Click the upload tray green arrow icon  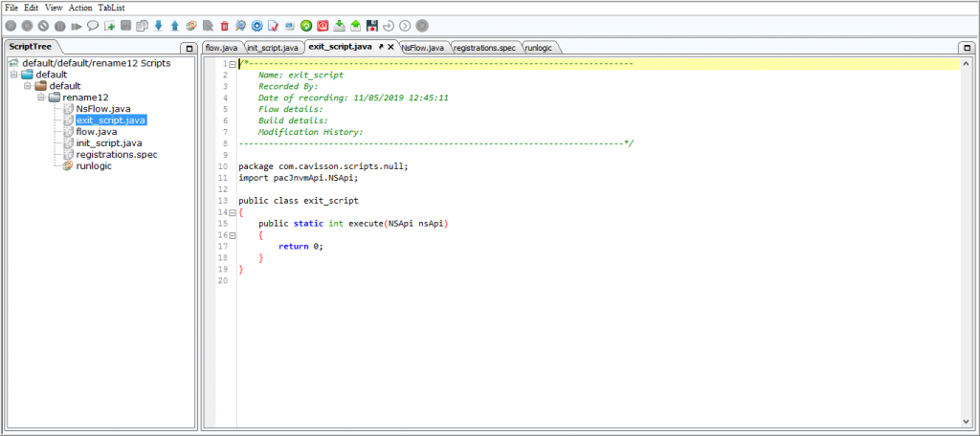tap(355, 26)
